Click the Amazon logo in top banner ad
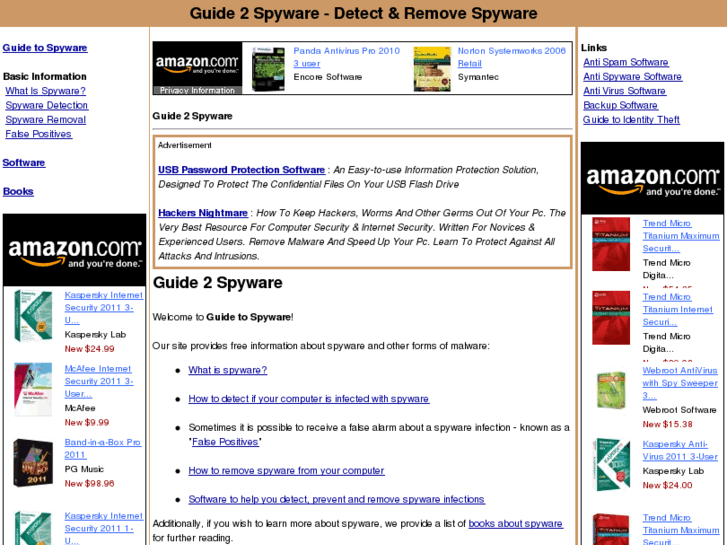Viewport: 727px width, 545px height. click(197, 64)
